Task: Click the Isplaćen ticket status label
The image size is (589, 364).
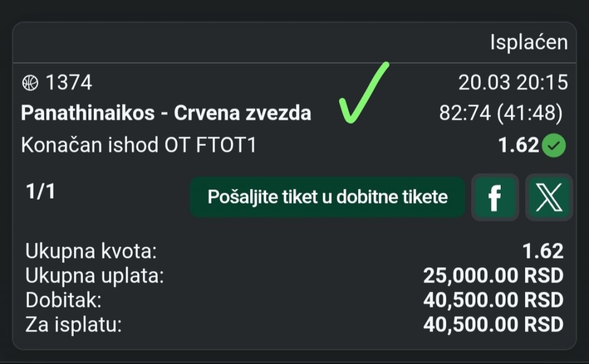Action: pyautogui.click(x=528, y=42)
